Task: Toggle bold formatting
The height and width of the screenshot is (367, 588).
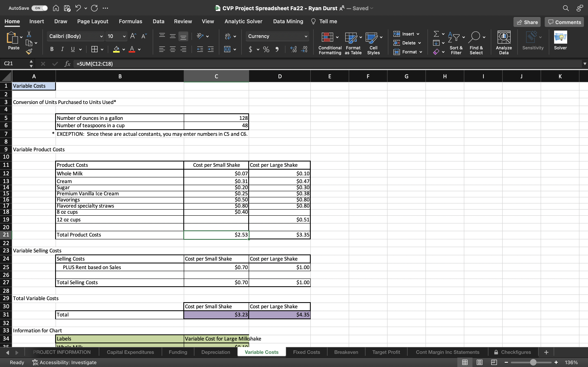Action: [51, 49]
